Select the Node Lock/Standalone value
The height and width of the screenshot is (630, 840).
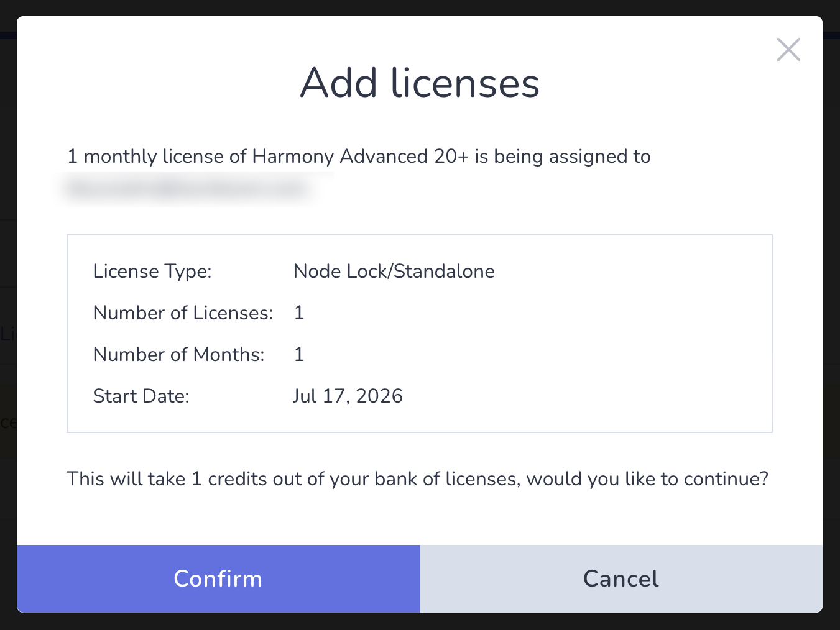394,272
